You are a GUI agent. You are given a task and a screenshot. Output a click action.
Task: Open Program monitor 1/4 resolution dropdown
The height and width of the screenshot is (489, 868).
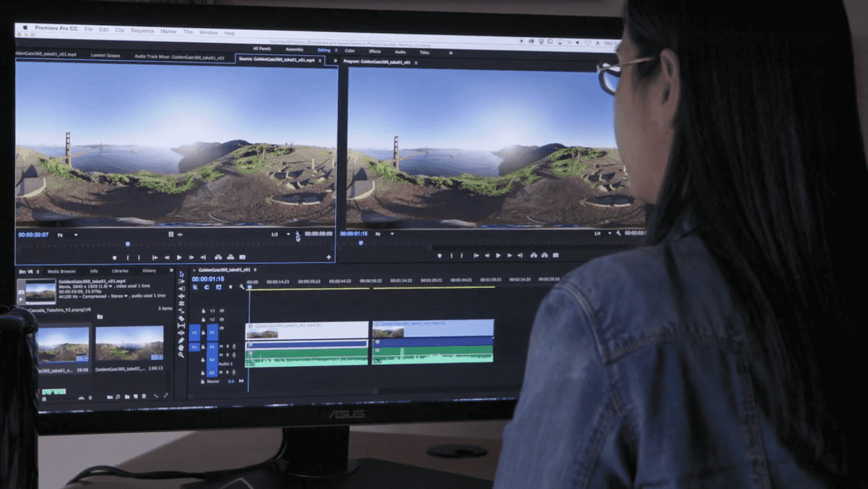(x=602, y=234)
